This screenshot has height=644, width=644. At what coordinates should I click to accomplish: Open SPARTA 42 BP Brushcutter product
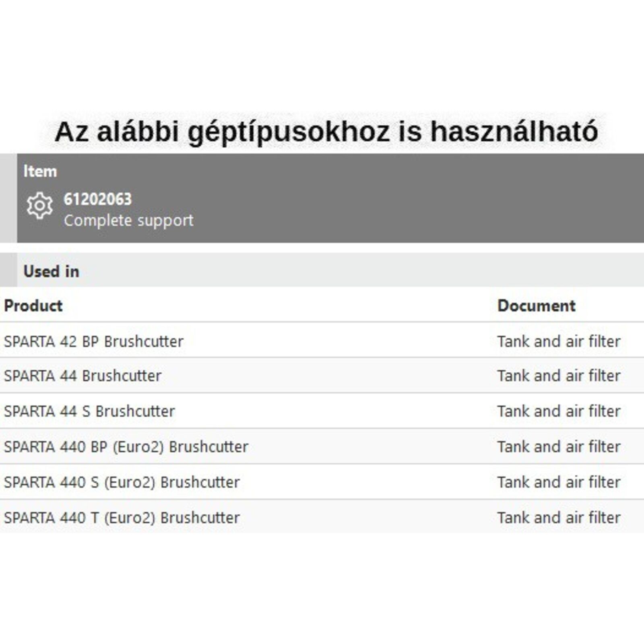coord(94,341)
